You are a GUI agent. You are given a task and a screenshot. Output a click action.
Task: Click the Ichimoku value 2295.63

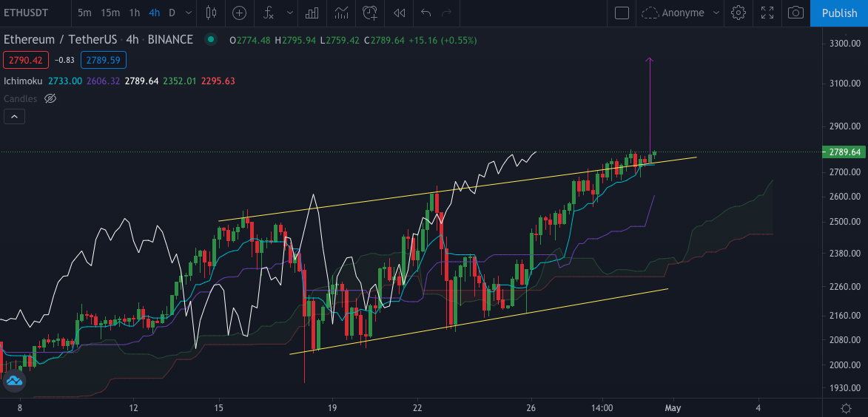[218, 81]
